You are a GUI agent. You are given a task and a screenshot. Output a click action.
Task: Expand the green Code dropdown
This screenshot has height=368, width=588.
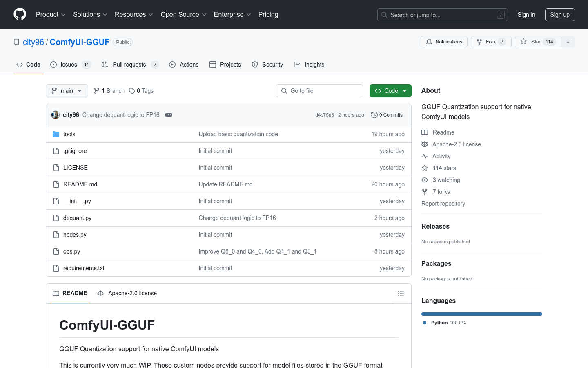[390, 91]
